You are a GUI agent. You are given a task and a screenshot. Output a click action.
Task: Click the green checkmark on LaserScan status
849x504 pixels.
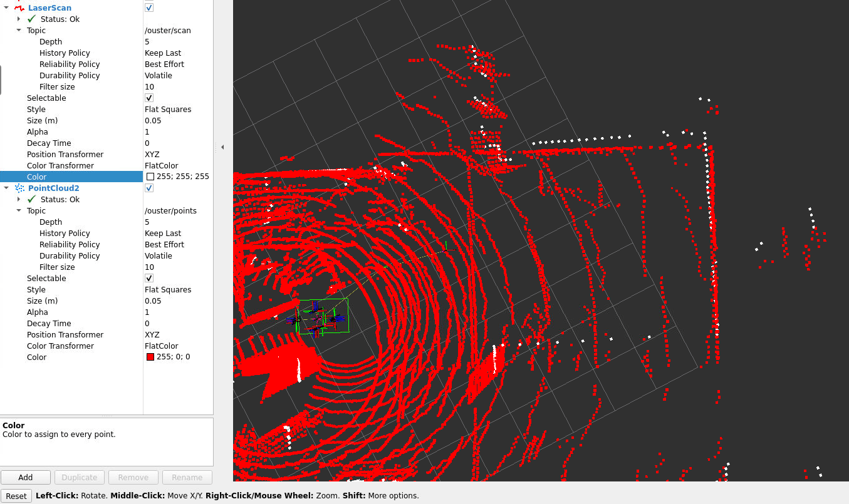pos(32,19)
